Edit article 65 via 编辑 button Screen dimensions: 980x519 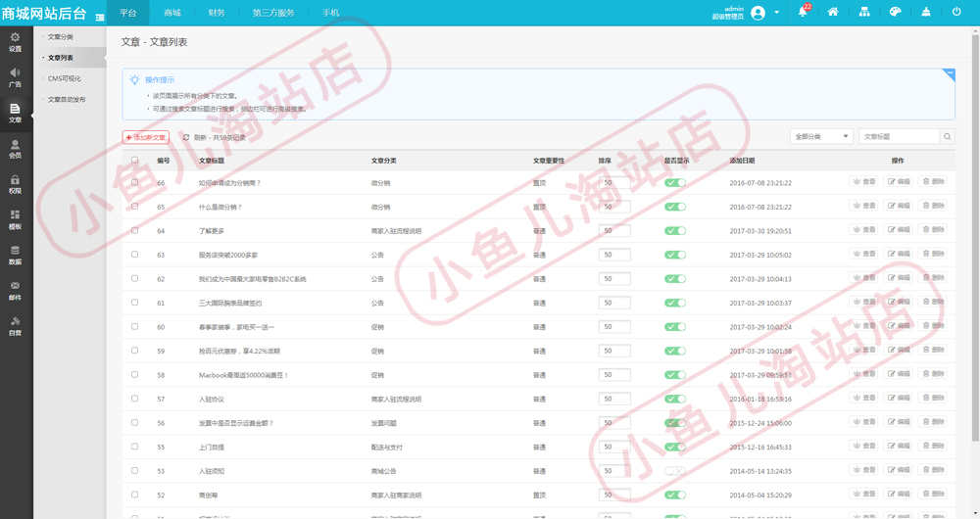tap(899, 206)
